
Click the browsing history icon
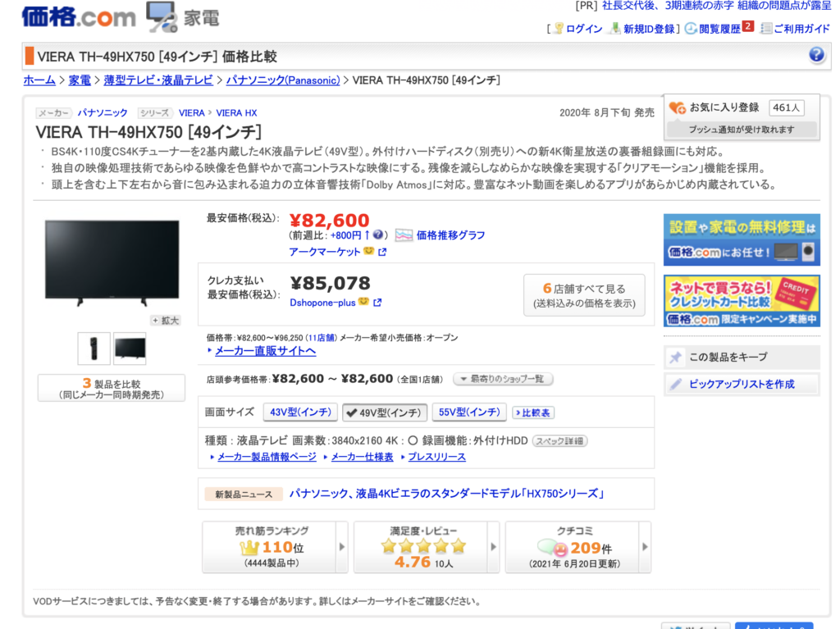691,29
